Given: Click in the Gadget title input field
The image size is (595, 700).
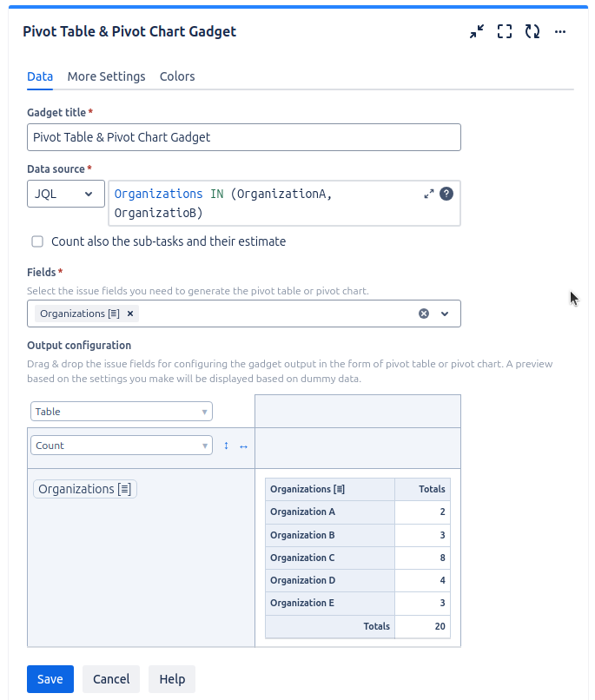Looking at the screenshot, I should click(243, 137).
